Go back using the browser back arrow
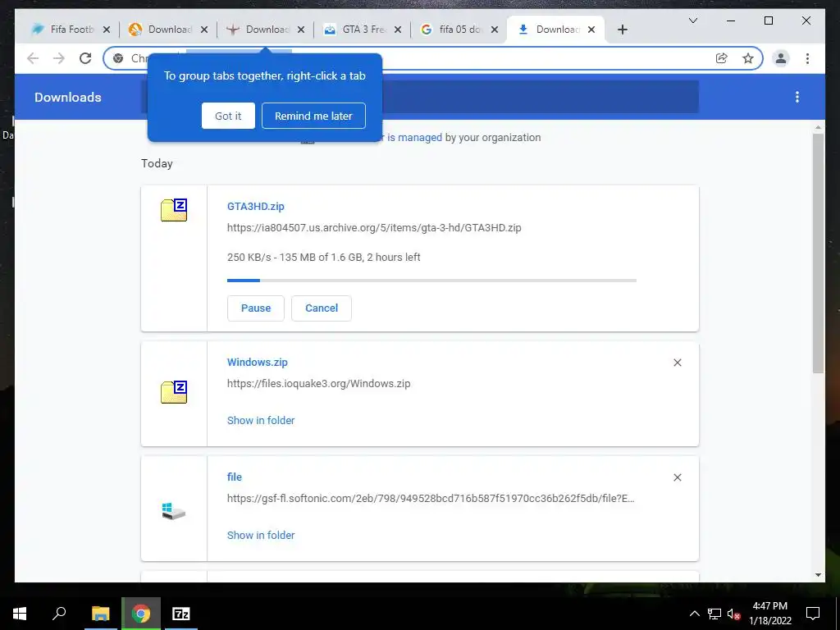 [33, 58]
